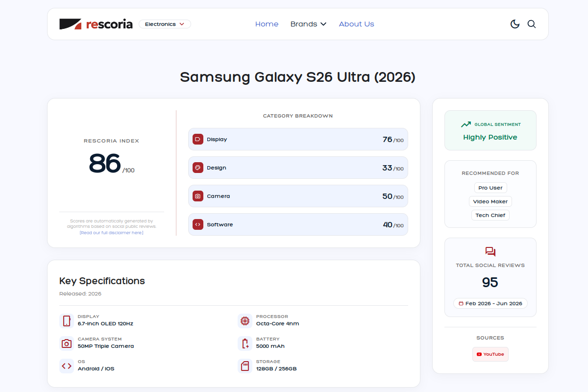
Task: Click the Key Specifications heading
Action: [x=102, y=281]
